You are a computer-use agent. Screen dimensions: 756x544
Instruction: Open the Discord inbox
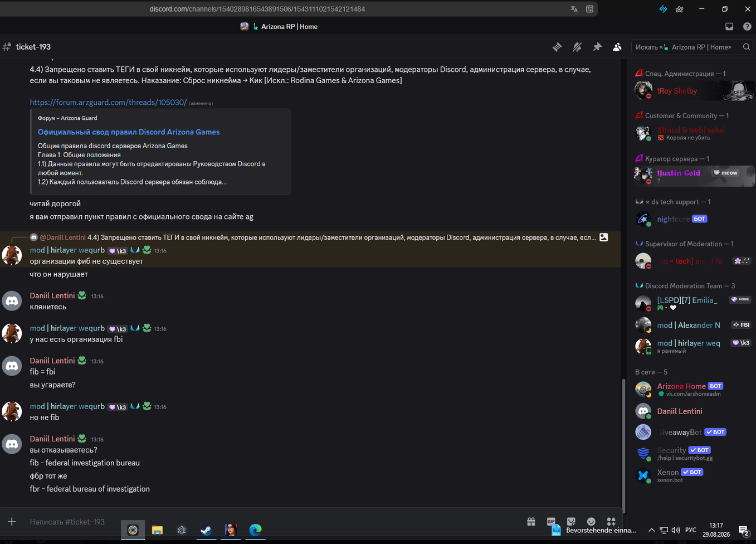[x=729, y=27]
